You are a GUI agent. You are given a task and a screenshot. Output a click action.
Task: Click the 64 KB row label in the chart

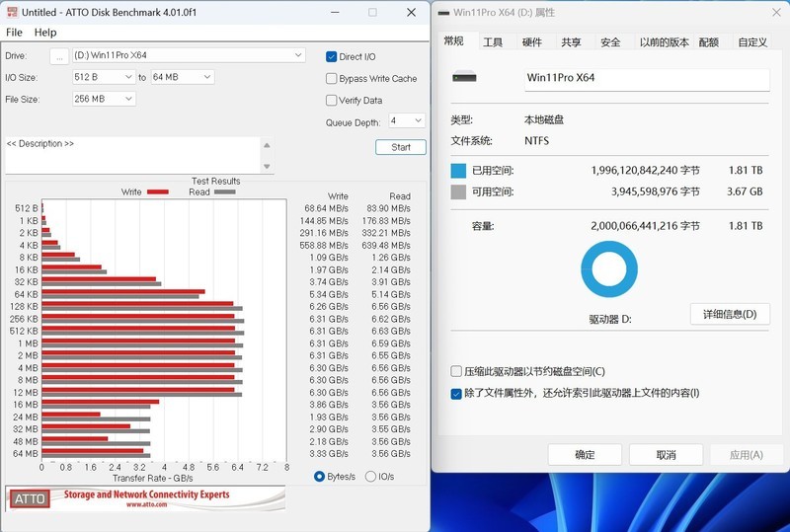coord(27,294)
